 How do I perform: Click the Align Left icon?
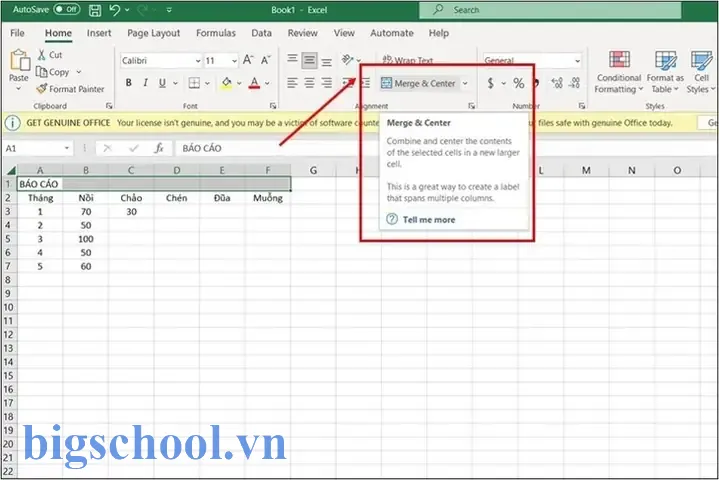[292, 83]
